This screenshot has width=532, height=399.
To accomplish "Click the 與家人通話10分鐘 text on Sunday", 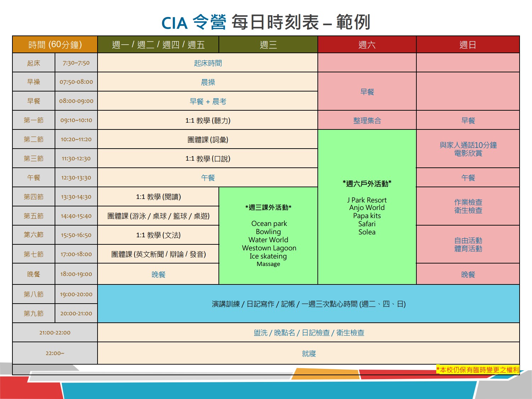I will coord(468,145).
